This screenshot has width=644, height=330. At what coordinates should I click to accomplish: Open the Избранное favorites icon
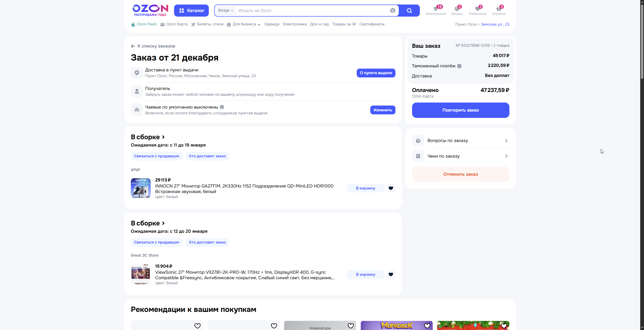(x=478, y=10)
